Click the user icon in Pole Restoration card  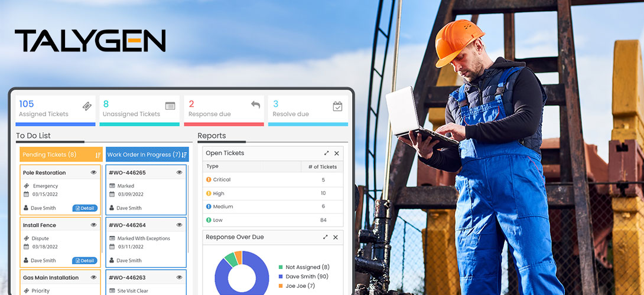point(26,208)
